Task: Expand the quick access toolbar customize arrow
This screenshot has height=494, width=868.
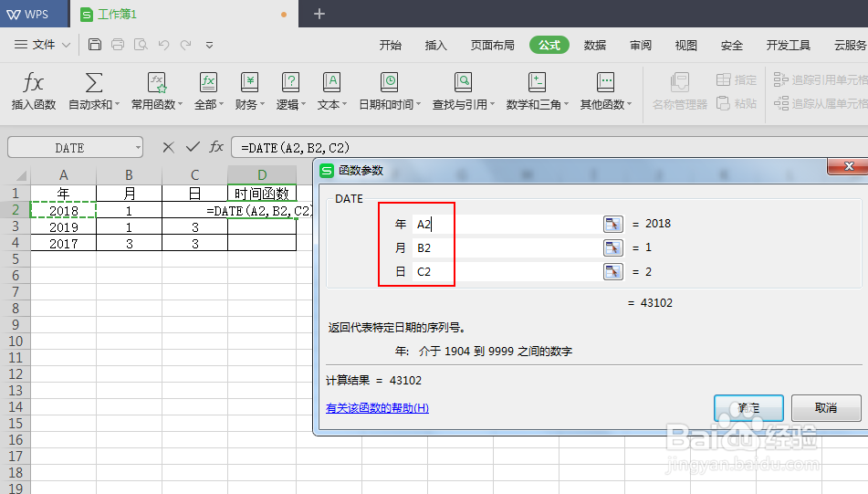Action: (209, 46)
